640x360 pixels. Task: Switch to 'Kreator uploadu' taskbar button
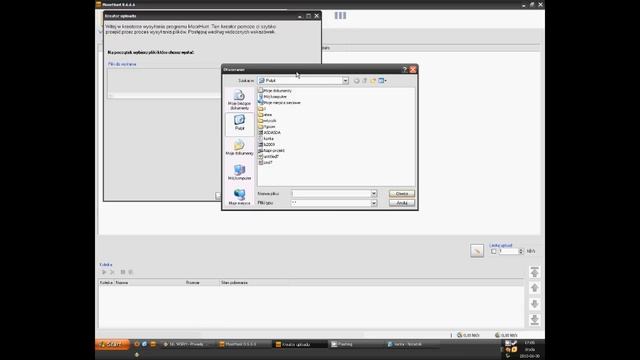pos(300,344)
